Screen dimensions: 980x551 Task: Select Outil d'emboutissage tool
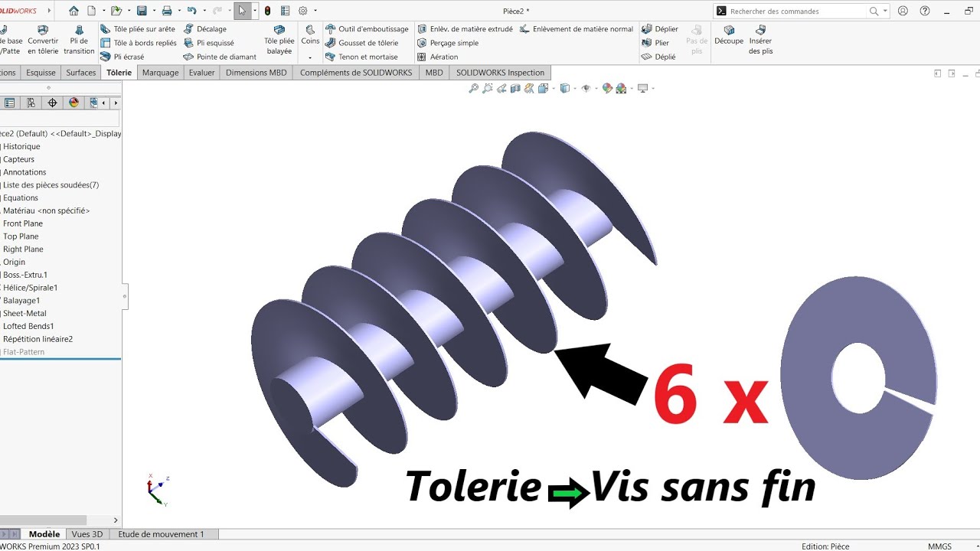coord(367,29)
